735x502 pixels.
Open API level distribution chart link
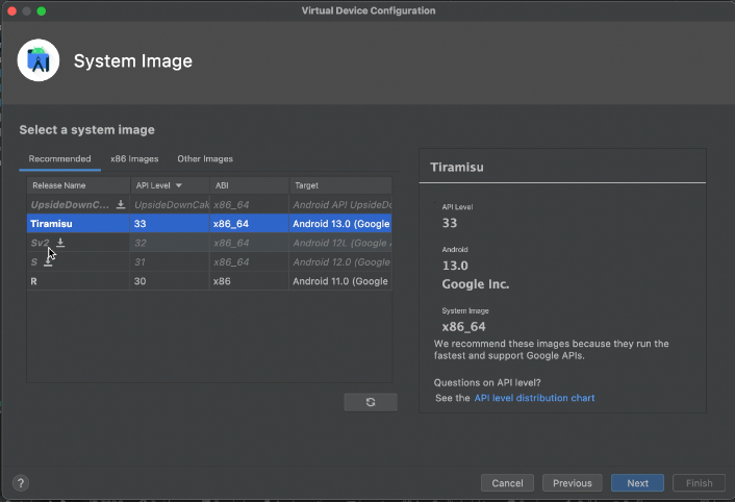coord(534,398)
